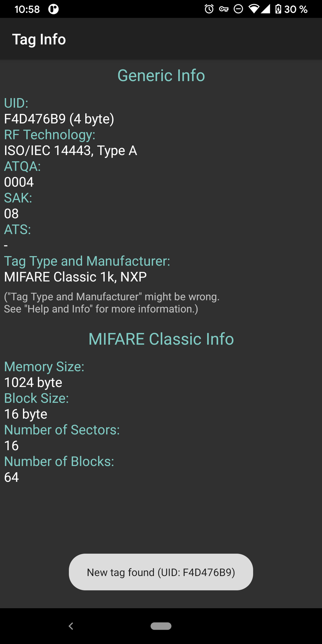Tap the cellular signal icon
322x644 pixels.
[x=265, y=9]
